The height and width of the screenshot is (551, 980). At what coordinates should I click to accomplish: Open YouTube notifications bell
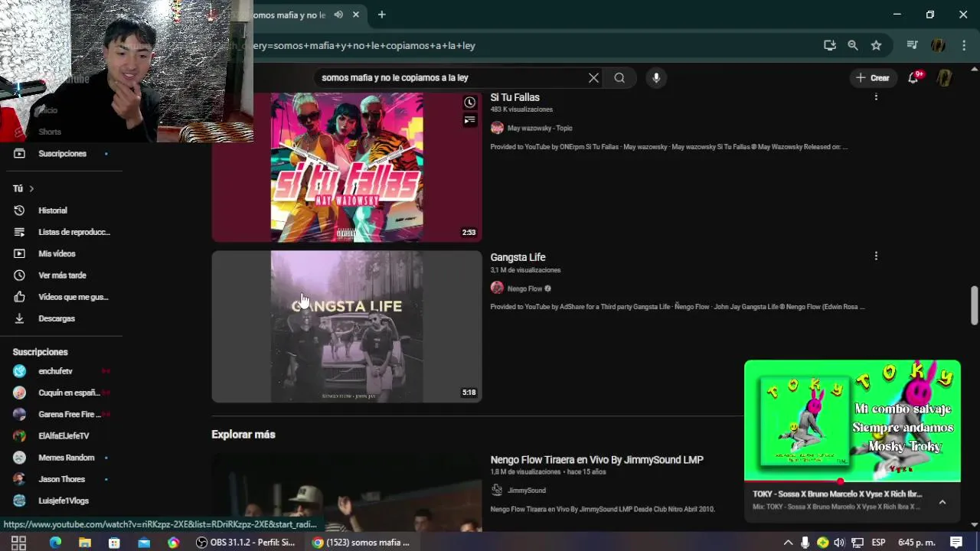pyautogui.click(x=913, y=77)
